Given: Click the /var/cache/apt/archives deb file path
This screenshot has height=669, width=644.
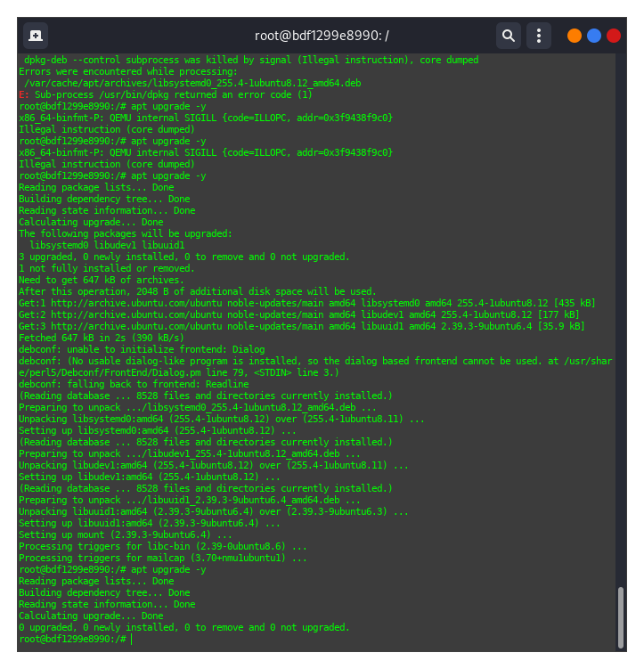Looking at the screenshot, I should (x=192, y=83).
